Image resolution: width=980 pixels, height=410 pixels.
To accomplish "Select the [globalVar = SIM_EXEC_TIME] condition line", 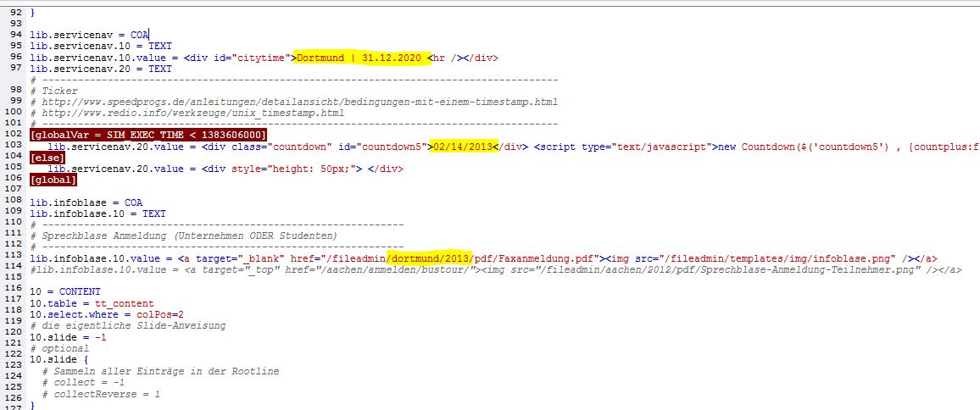I will click(148, 135).
